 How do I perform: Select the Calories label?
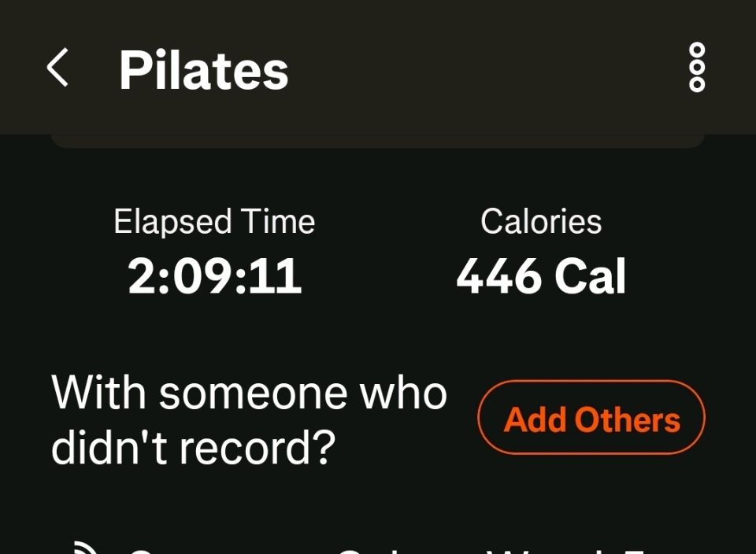(541, 222)
